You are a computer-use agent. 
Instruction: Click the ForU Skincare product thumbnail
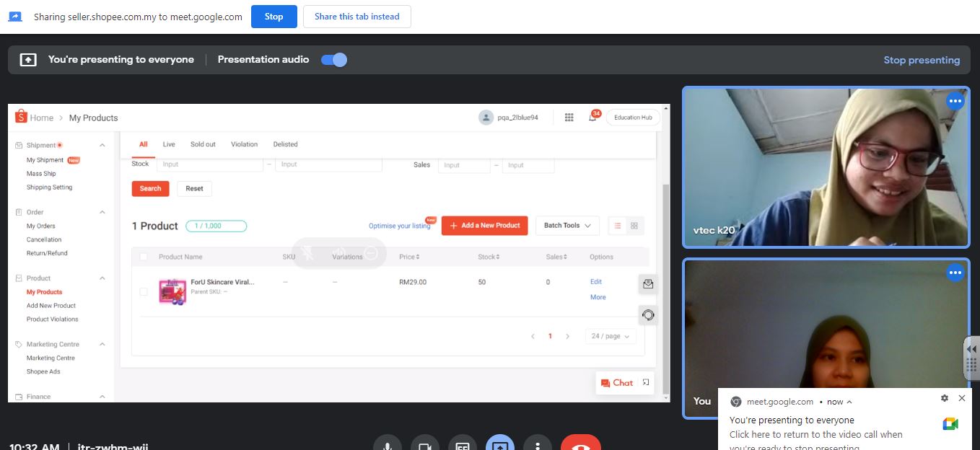(172, 292)
